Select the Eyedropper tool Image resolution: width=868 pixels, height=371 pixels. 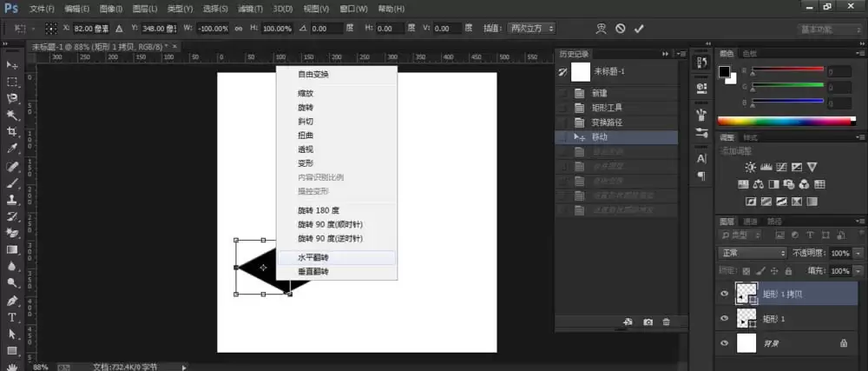12,149
